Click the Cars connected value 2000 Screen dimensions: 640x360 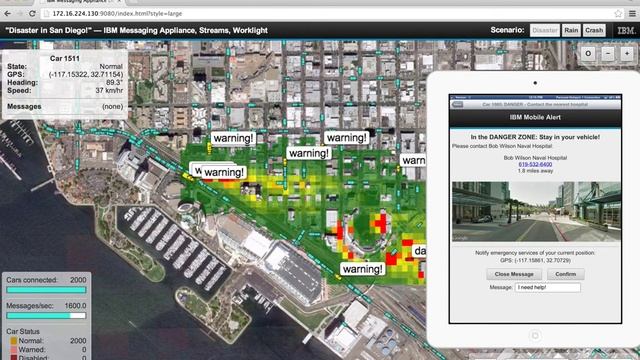click(x=78, y=280)
